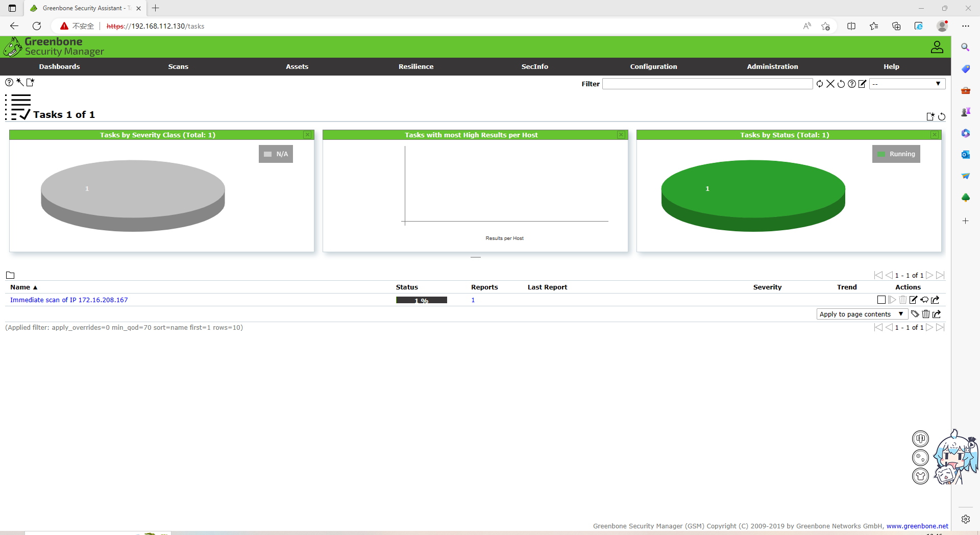Sort tasks by the Reports column header
The width and height of the screenshot is (980, 535).
coord(484,287)
